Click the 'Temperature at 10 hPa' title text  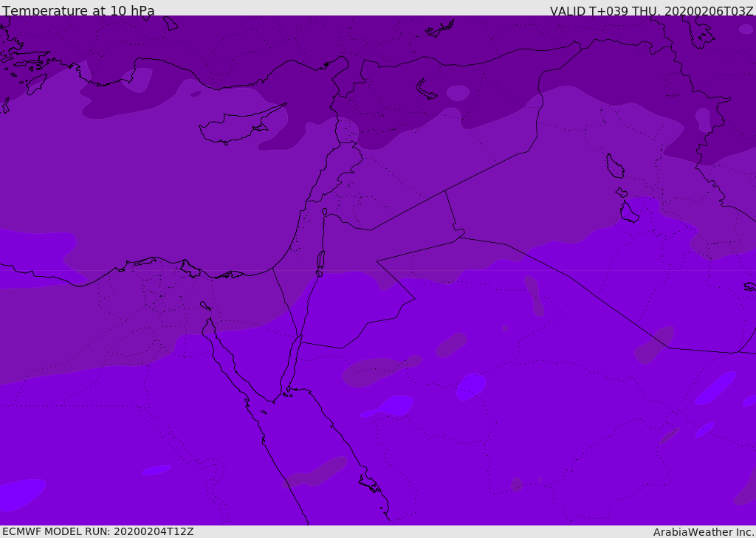pos(78,10)
